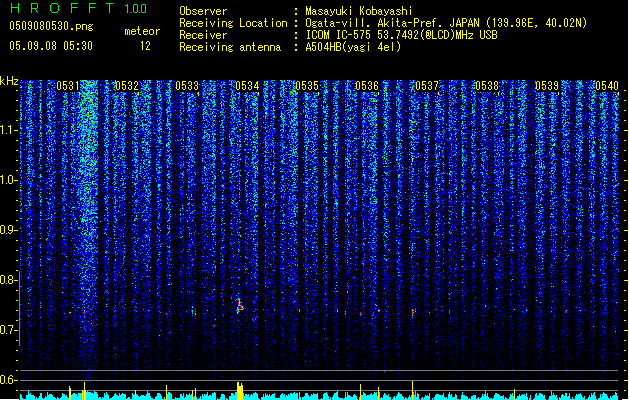Click the 'Receiving antenna' label
629x400 pixels.
(230, 47)
